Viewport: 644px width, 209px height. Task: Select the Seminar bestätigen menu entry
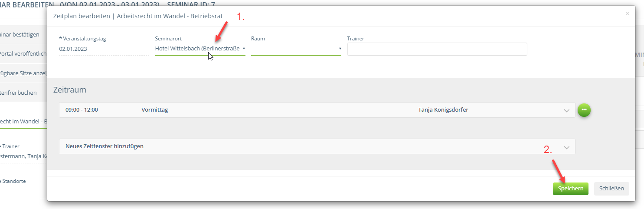22,35
